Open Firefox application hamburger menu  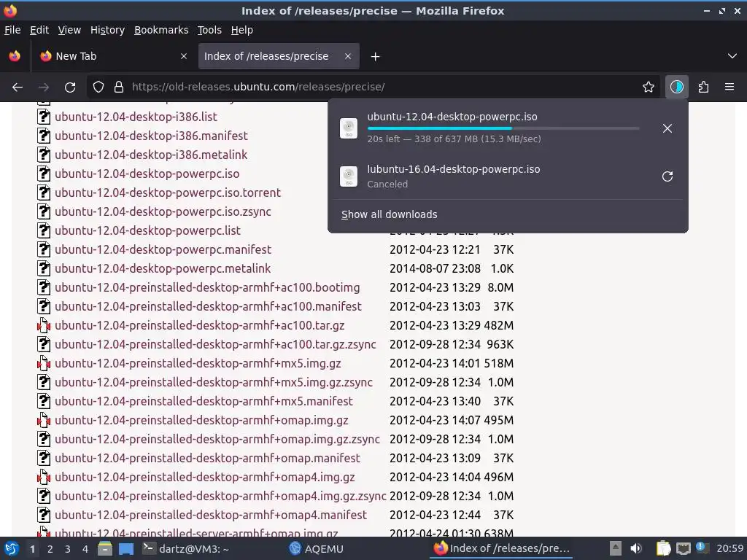(x=729, y=87)
